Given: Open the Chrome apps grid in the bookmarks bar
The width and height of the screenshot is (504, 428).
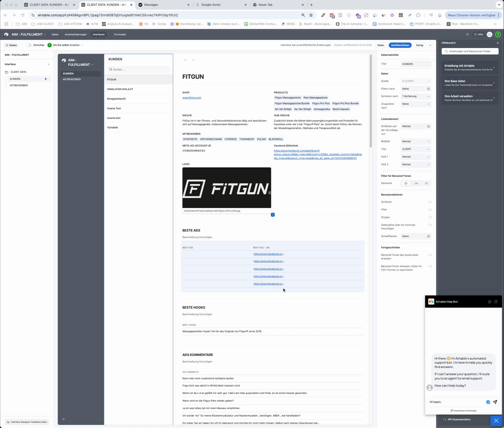Looking at the screenshot, I should point(6,24).
